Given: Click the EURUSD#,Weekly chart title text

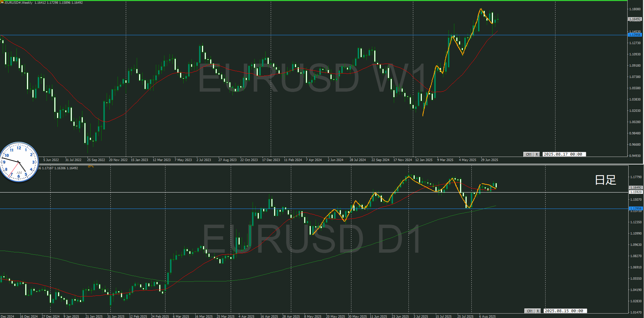Looking at the screenshot, I should pyautogui.click(x=19, y=3).
